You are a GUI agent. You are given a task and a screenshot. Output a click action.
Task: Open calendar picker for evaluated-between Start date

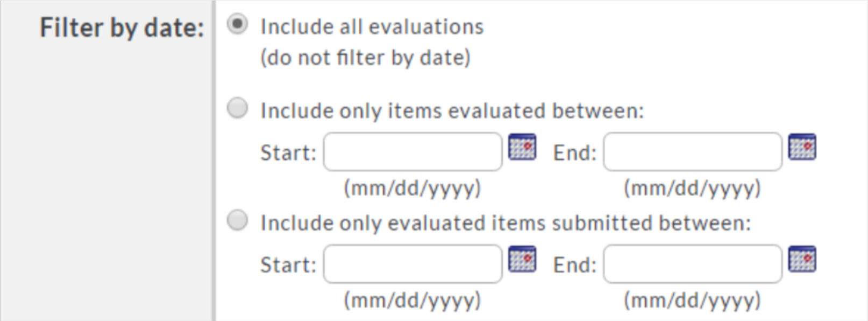(522, 147)
